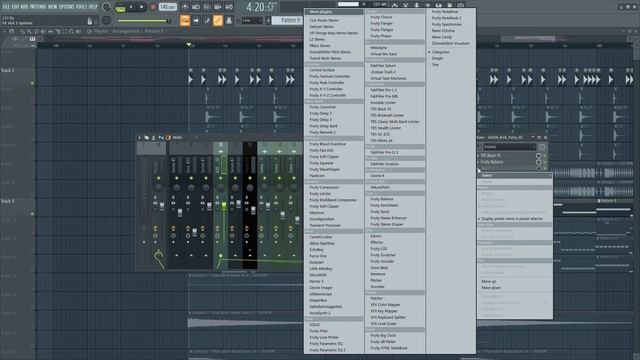
Task: Toggle the orange link-to-controller icon
Action: point(218,20)
